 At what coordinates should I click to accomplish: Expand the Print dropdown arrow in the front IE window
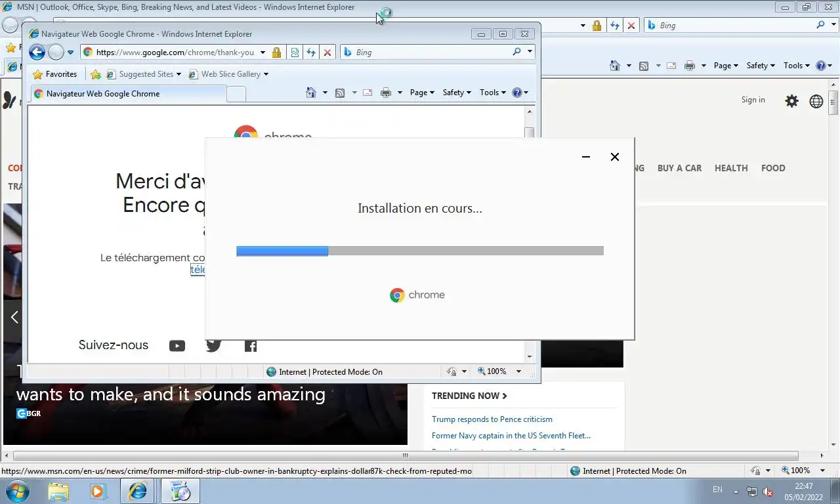point(400,93)
